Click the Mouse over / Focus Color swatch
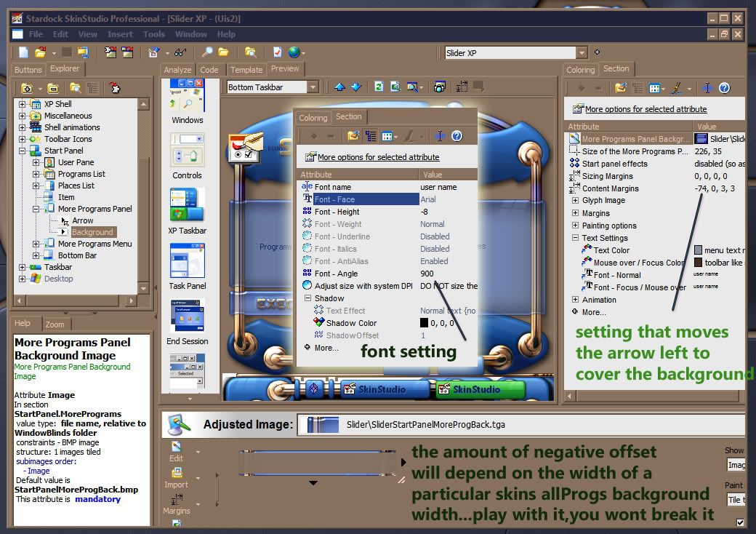This screenshot has width=756, height=534. [x=698, y=263]
